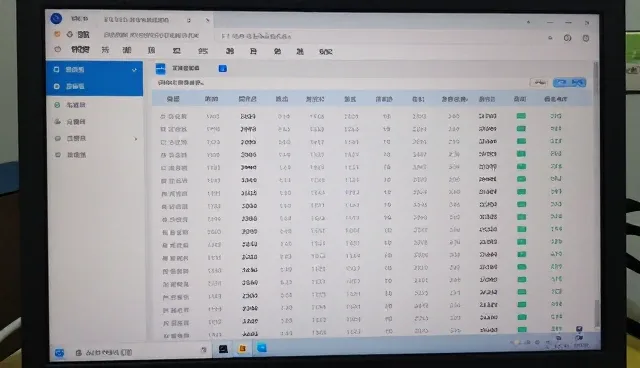Click the round icon at the start of the menu row
640x368 pixels.
tap(58, 49)
